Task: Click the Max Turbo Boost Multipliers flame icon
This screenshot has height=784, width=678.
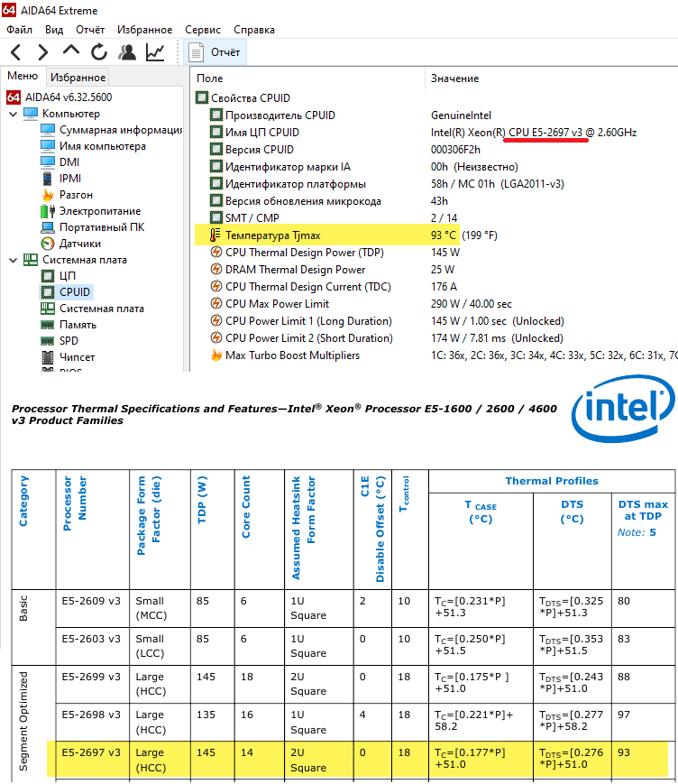Action: pos(215,355)
